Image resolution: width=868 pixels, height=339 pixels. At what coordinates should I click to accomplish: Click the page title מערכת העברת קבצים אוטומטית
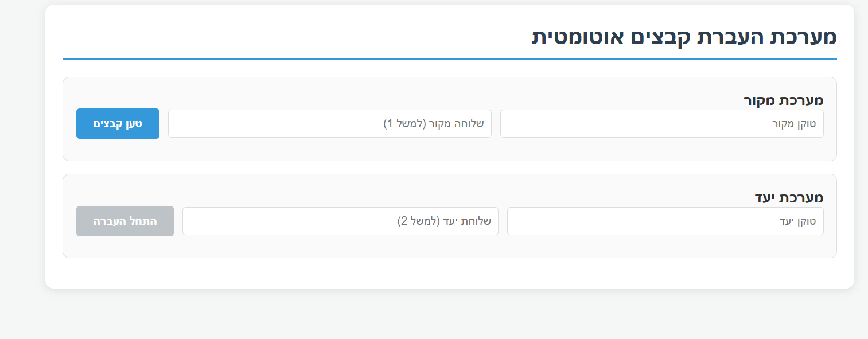click(x=684, y=37)
